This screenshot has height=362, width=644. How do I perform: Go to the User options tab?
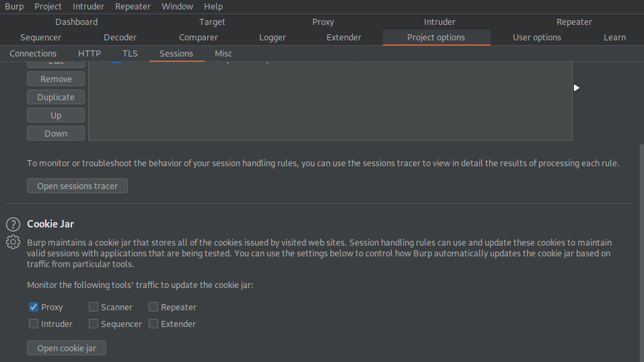coord(536,37)
